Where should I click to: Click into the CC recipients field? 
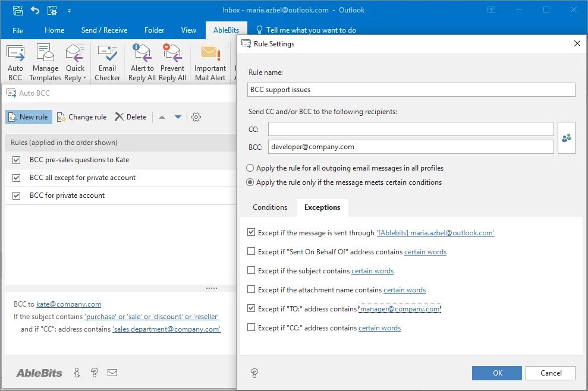click(411, 129)
